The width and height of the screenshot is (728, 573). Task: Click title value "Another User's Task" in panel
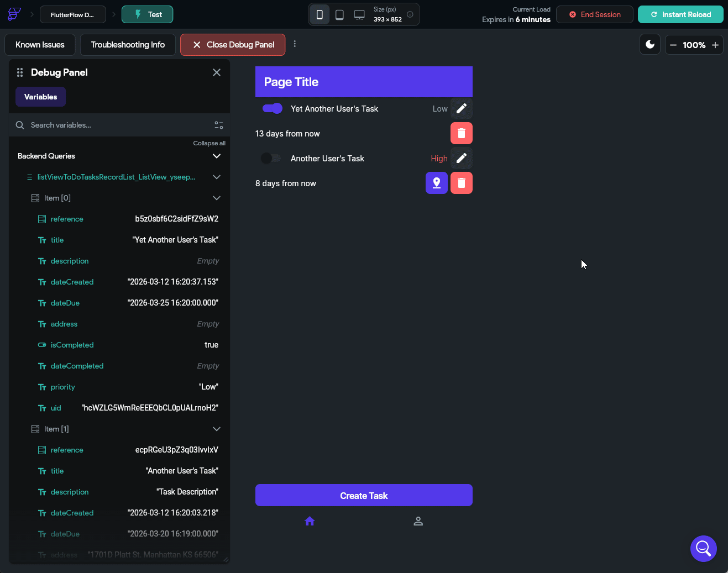[x=182, y=471]
